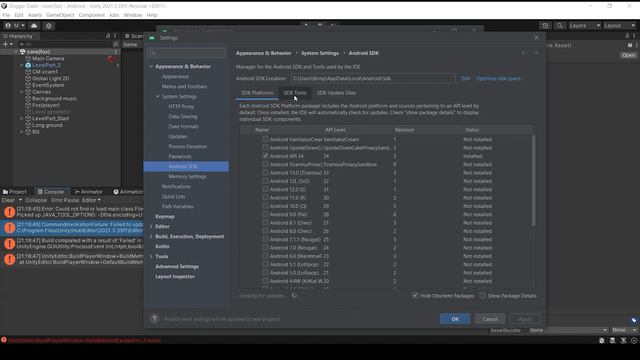Click the Settings search field
The image size is (640, 360).
coord(186,53)
